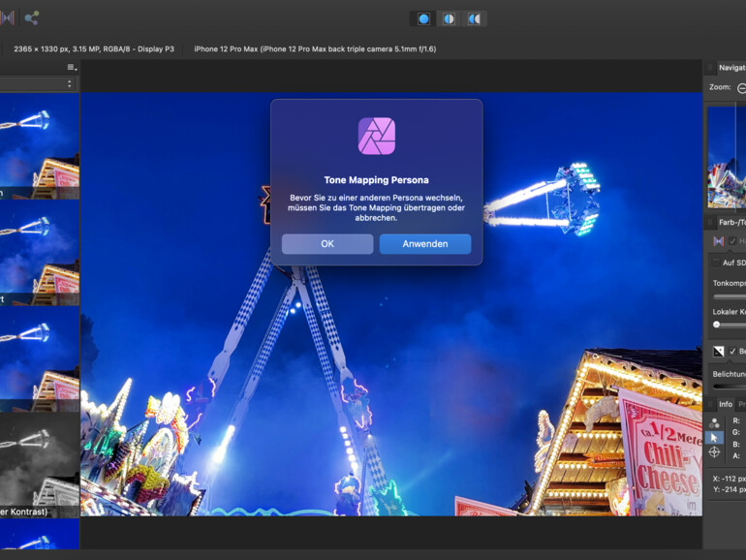Screen dimensions: 746x560
Task: Toggle the checkbox next to tone map icon
Action: [732, 241]
